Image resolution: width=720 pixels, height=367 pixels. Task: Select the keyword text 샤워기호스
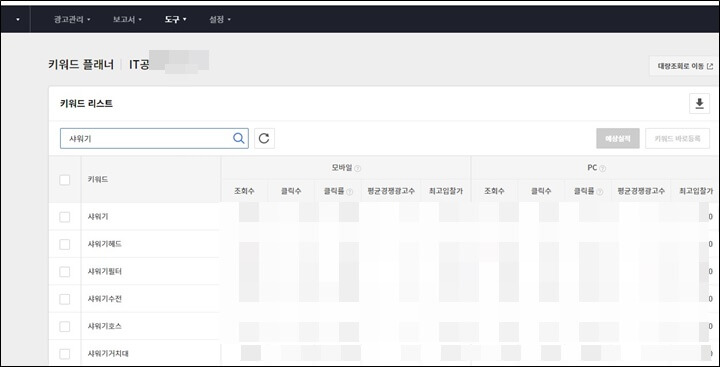coord(105,327)
